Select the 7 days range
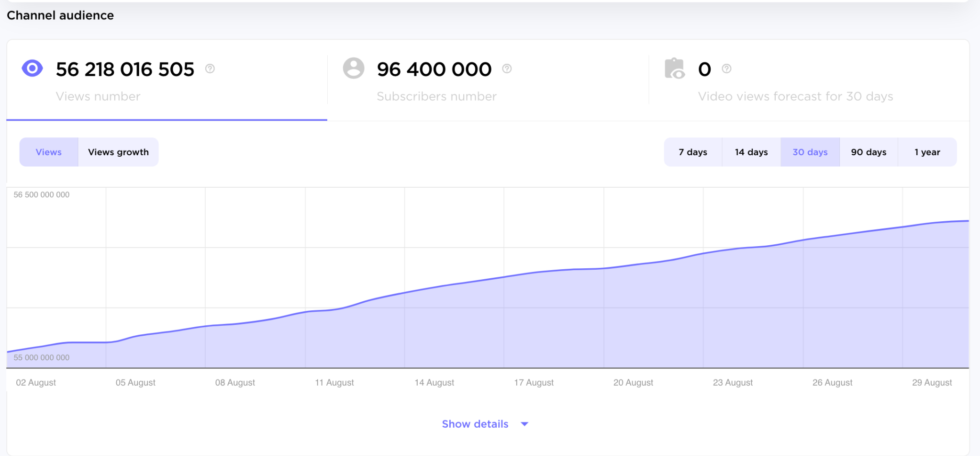980x456 pixels. tap(692, 152)
